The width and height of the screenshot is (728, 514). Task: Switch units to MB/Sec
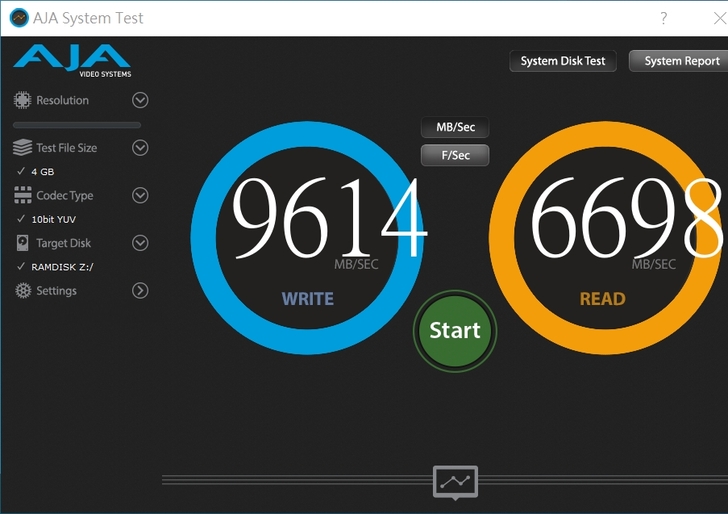pos(455,127)
